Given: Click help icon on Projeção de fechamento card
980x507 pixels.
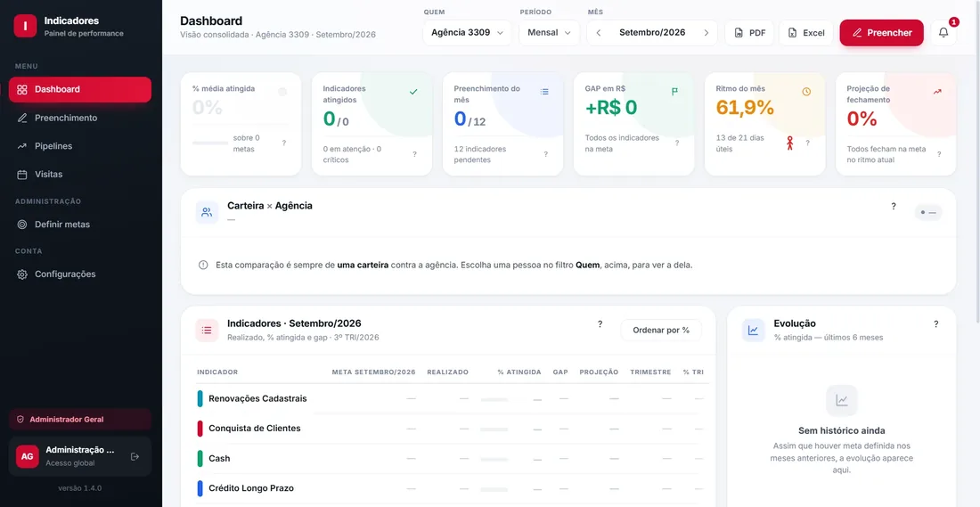Looking at the screenshot, I should coord(939,154).
